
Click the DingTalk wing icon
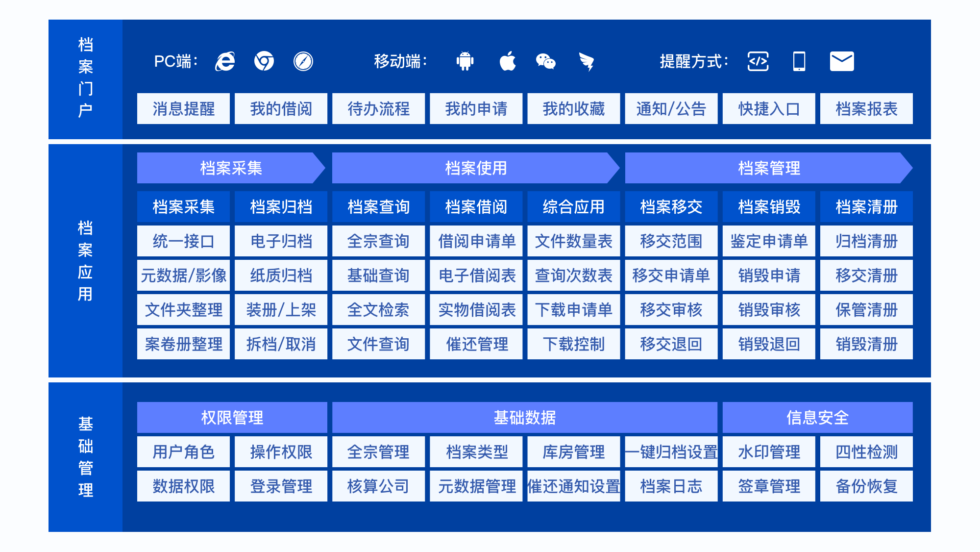click(x=587, y=62)
